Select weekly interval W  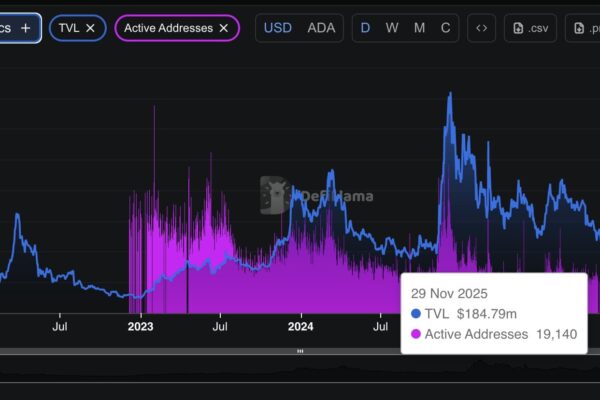point(392,28)
